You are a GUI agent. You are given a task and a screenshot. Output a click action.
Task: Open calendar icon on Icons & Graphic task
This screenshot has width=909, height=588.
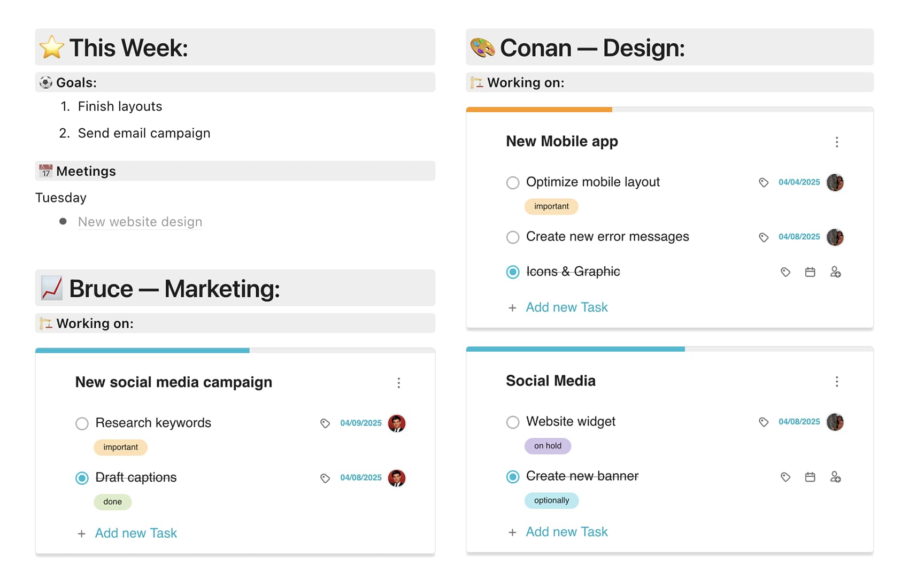810,272
